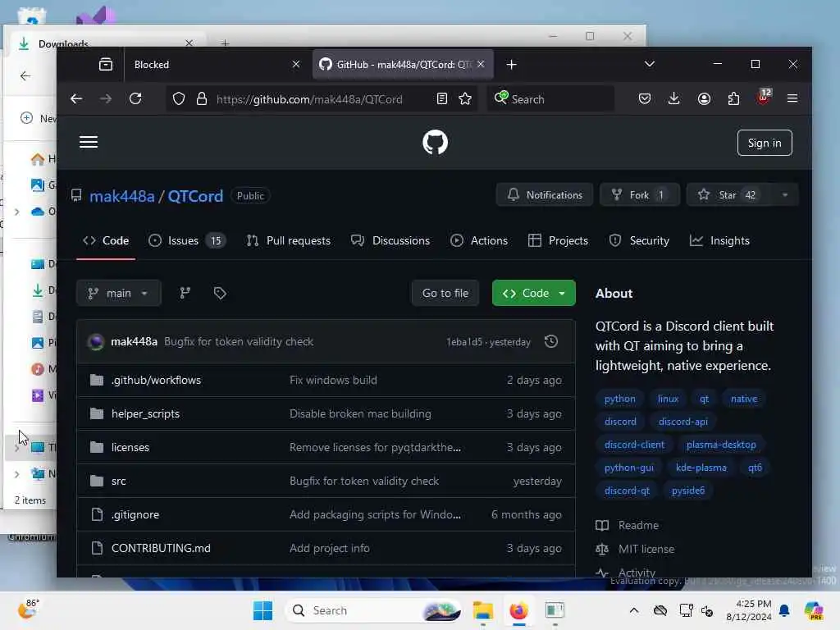Click the Firefox Search box
Screen dimensions: 840x630
(x=551, y=98)
